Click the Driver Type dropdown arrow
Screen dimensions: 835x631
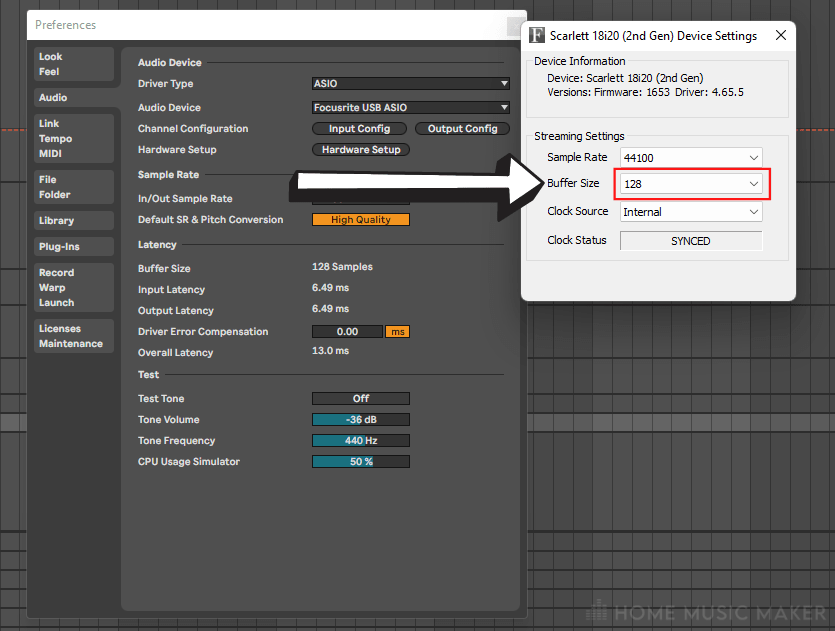(x=504, y=84)
